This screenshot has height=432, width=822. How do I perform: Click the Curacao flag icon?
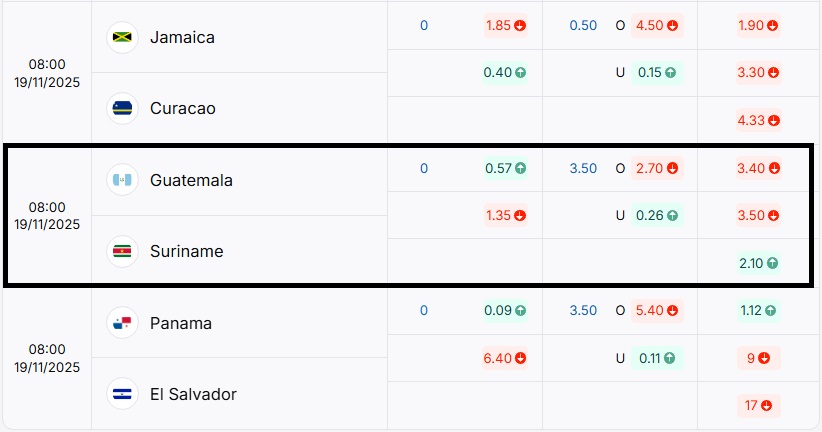[124, 108]
